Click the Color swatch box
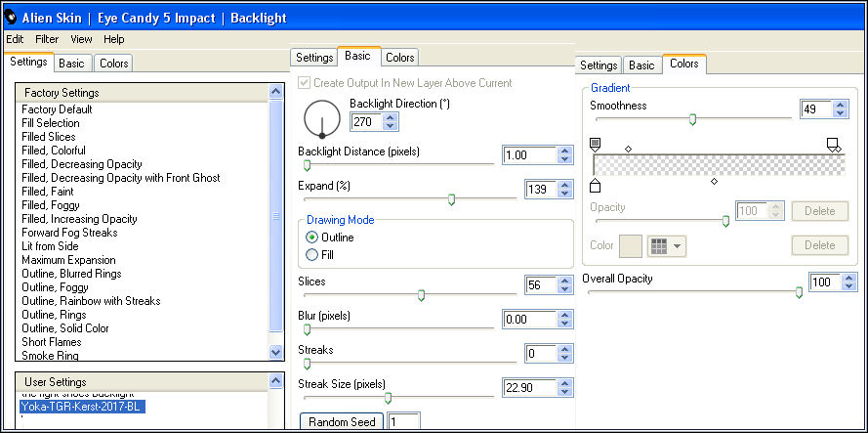This screenshot has width=868, height=433. (x=631, y=245)
